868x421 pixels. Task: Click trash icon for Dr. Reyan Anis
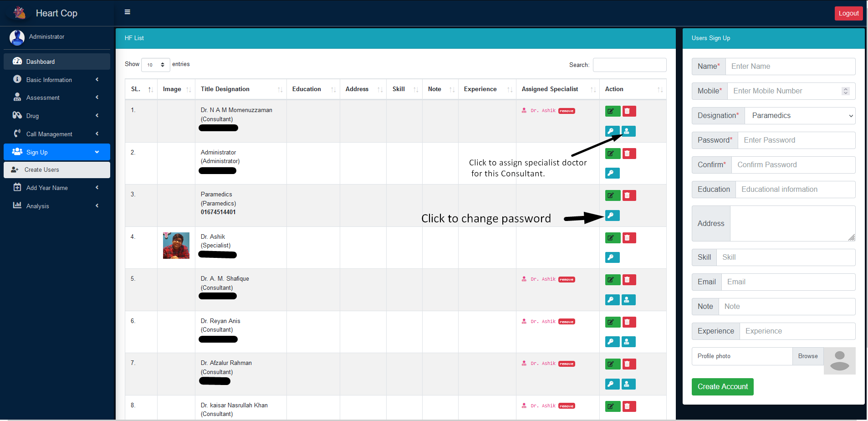pos(628,322)
